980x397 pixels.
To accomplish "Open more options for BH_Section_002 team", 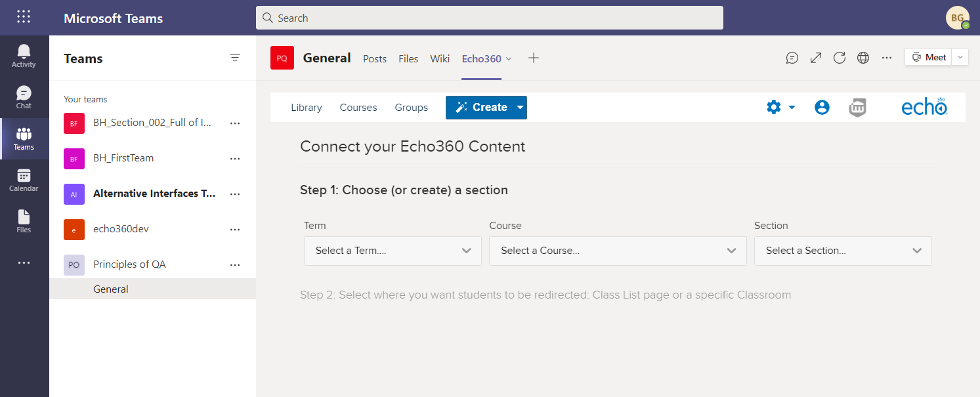I will (235, 123).
